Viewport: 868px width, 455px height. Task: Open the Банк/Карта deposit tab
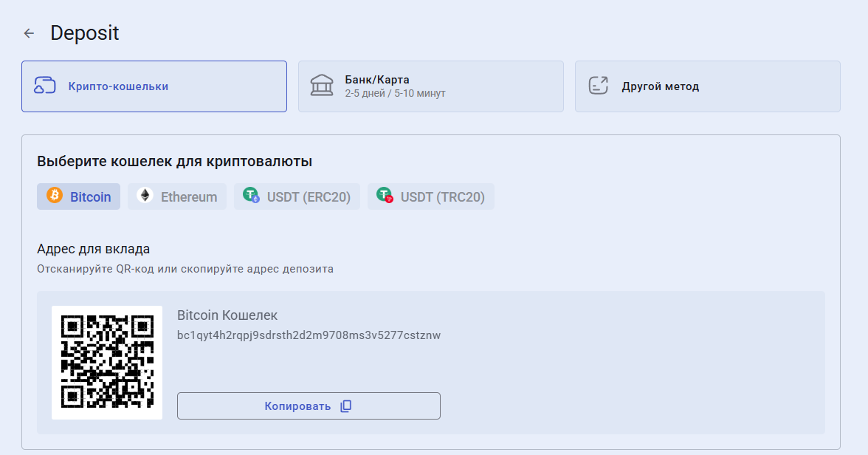click(431, 86)
